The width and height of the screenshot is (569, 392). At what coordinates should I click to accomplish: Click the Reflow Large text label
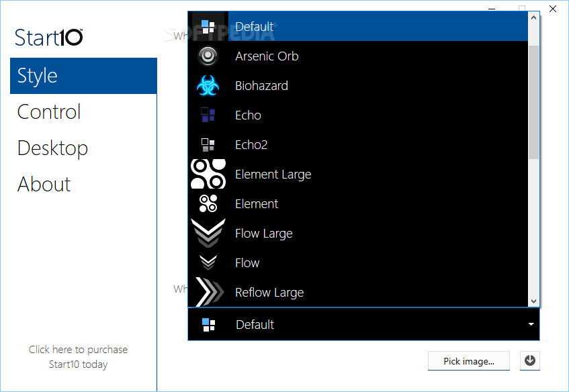[269, 293]
